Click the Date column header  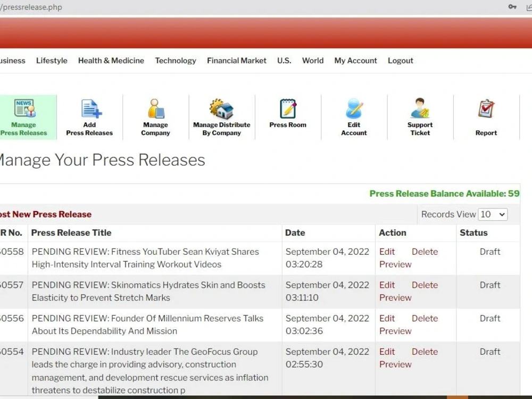point(295,233)
